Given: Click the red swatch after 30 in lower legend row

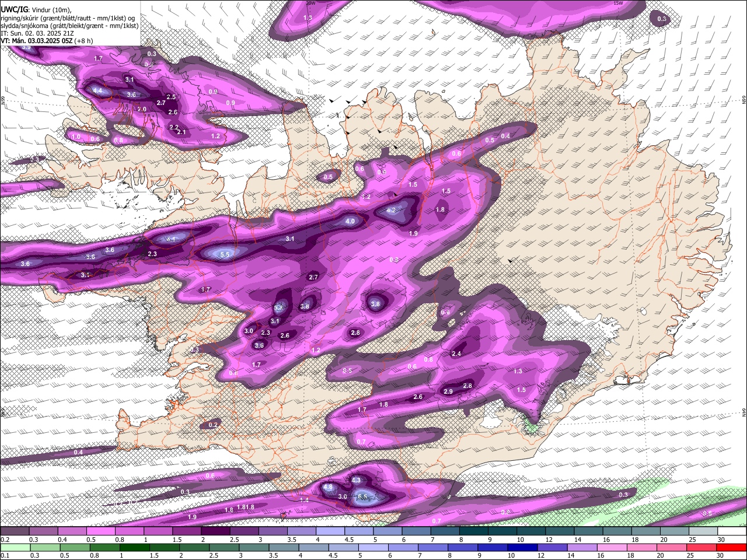Looking at the screenshot, I should (x=732, y=547).
